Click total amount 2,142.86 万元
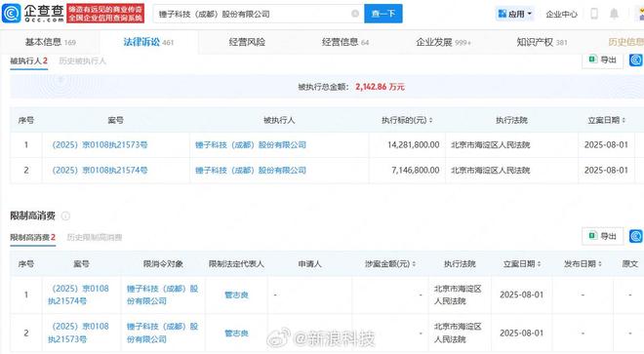Screen dimensions: 644x354 pyautogui.click(x=380, y=87)
